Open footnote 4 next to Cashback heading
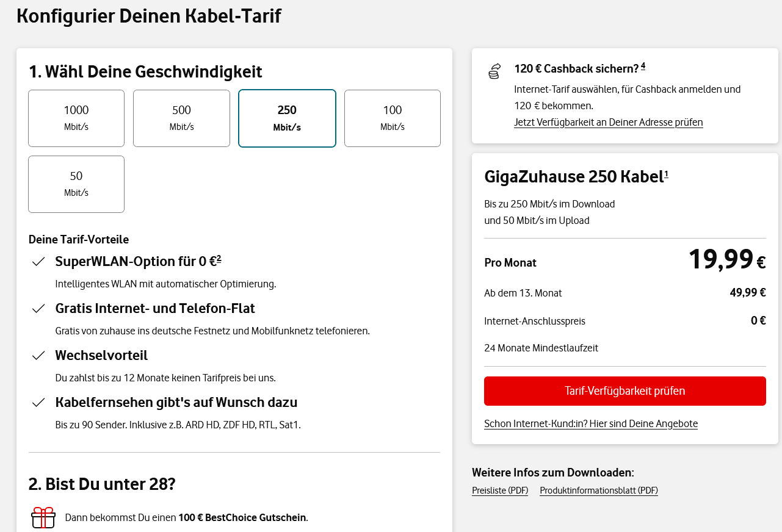782x532 pixels. (643, 66)
